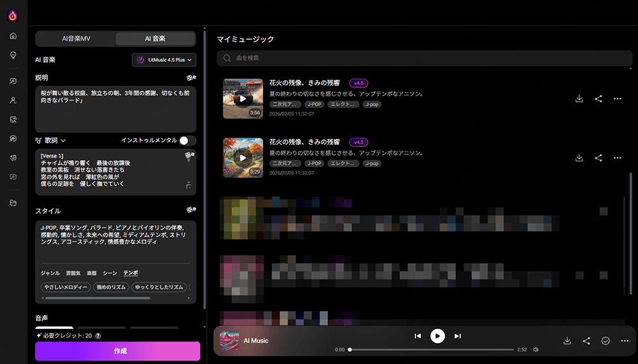Switch to the AI音楽MV tab
This screenshot has width=638, height=364.
76,39
